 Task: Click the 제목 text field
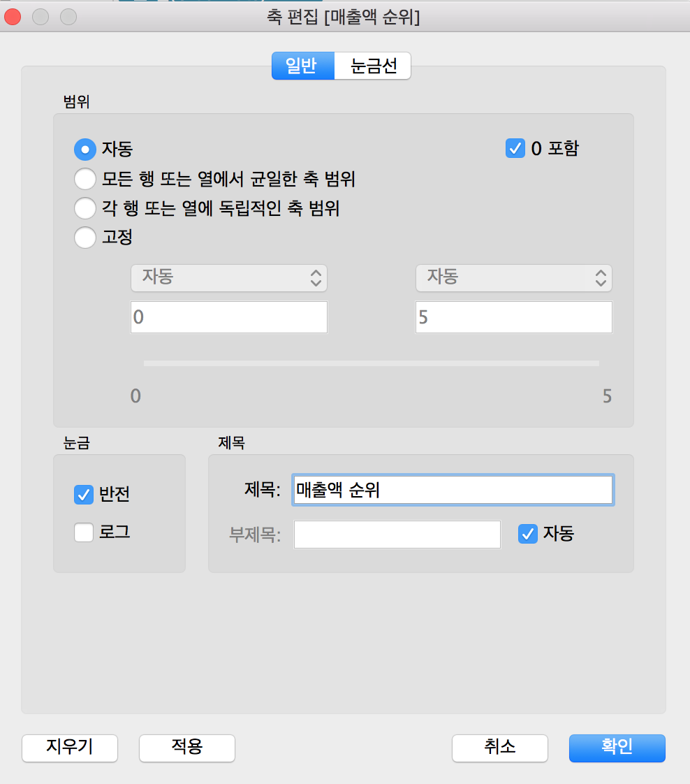click(x=453, y=490)
